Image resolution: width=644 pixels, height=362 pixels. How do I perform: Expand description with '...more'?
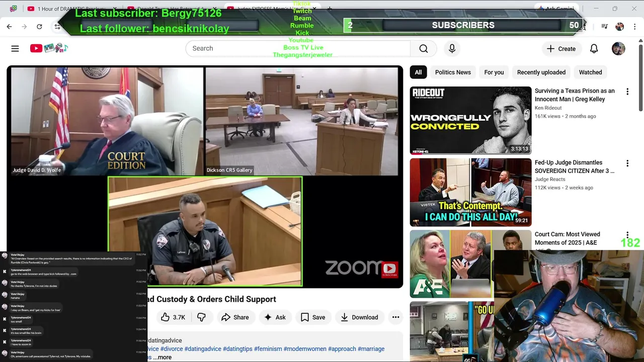pos(163,357)
